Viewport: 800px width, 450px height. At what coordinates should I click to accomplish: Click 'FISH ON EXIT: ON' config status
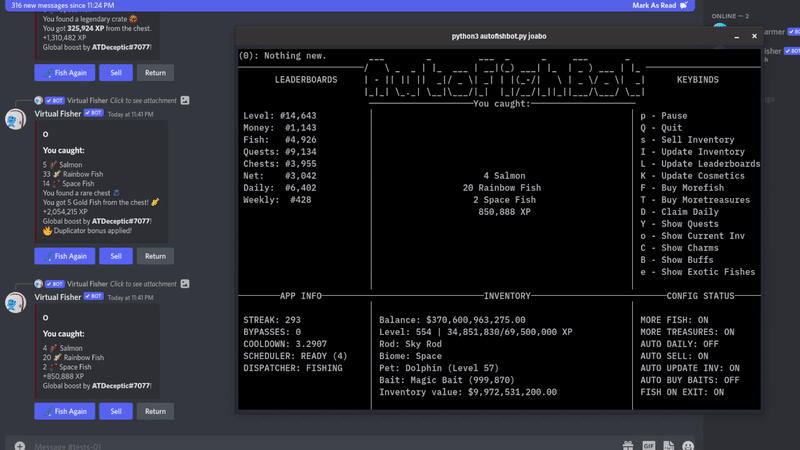(x=682, y=392)
